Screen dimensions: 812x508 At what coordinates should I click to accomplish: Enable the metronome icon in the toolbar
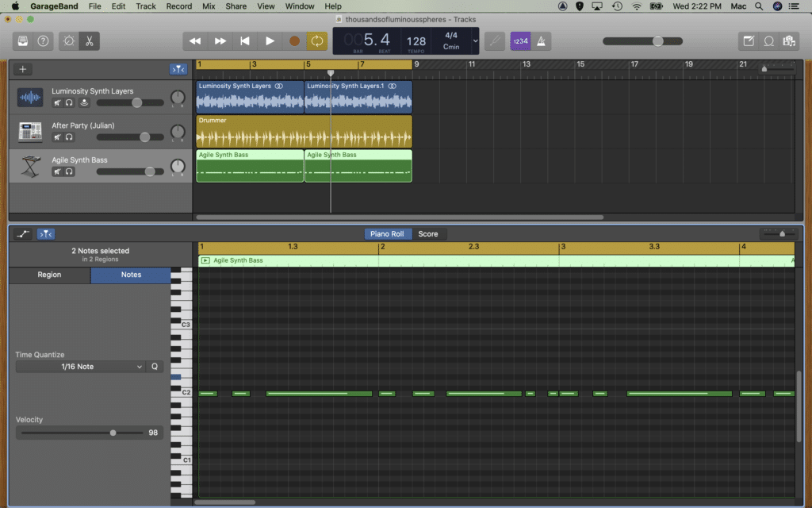pos(542,41)
